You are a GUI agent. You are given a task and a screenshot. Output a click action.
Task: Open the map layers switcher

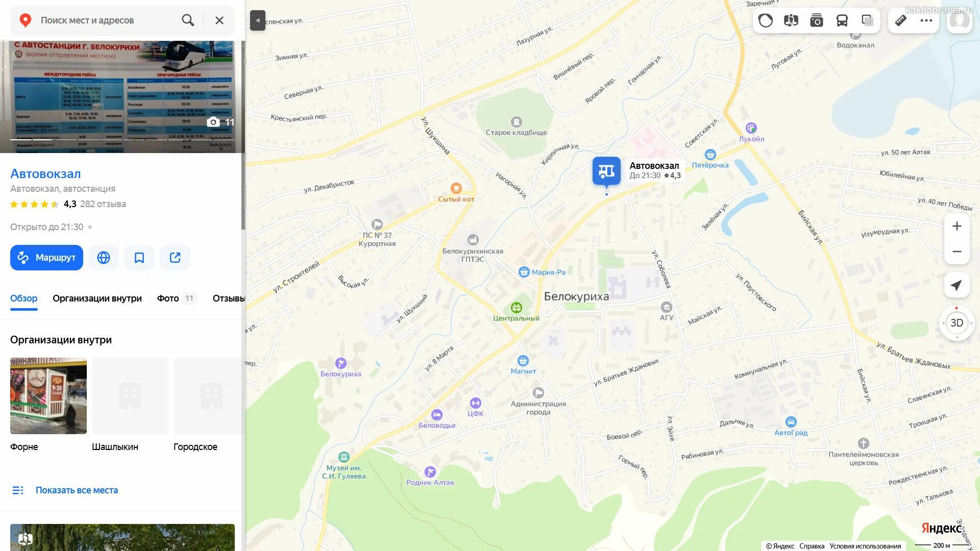coord(867,20)
